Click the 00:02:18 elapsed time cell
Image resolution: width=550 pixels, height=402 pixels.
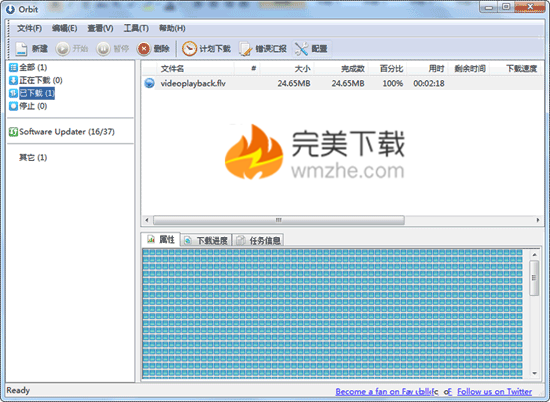[429, 83]
